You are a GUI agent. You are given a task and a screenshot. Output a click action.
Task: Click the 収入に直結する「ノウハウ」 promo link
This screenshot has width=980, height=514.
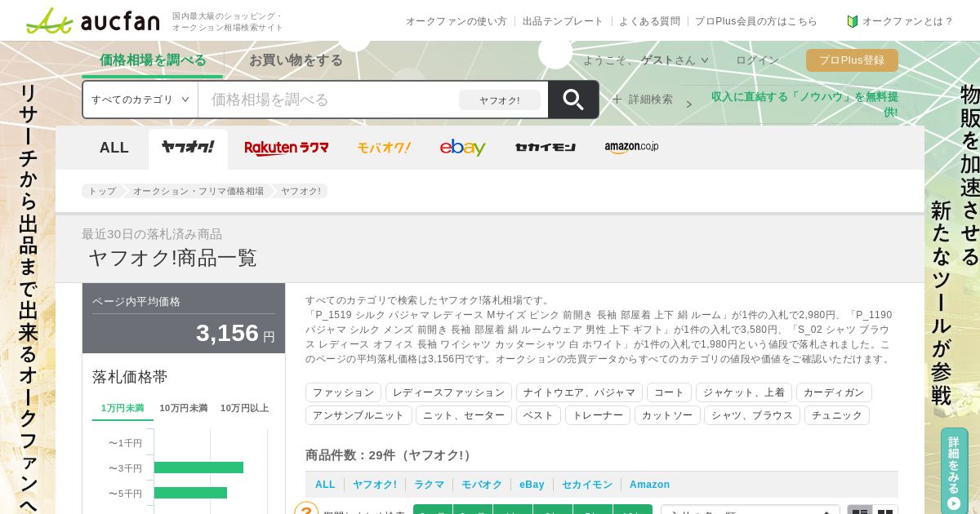804,104
